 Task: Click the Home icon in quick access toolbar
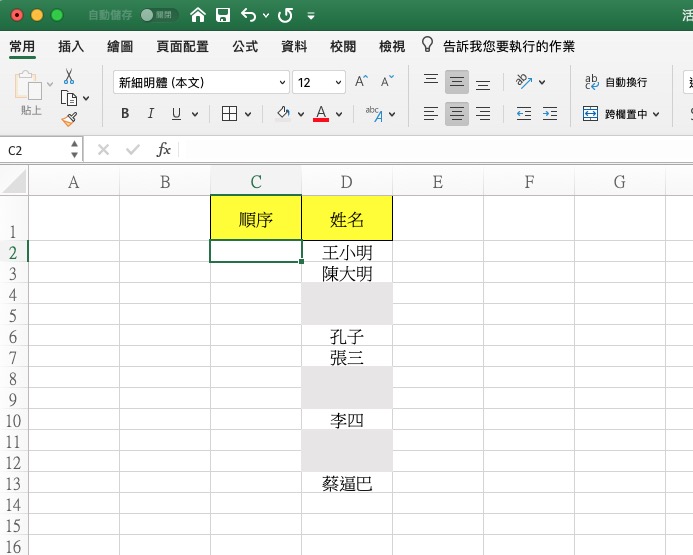pos(198,15)
